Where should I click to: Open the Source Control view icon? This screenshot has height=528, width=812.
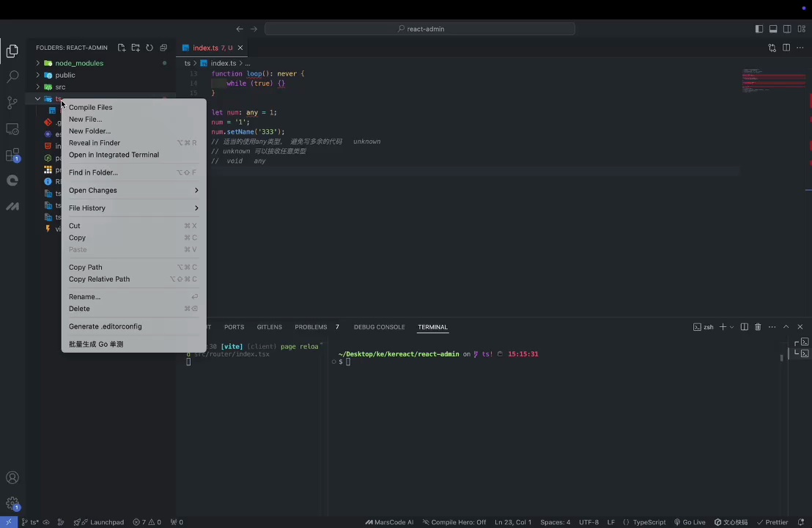point(12,103)
